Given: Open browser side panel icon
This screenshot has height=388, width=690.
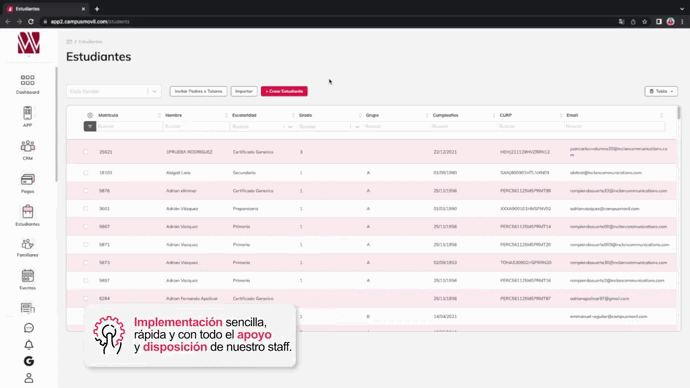Looking at the screenshot, I should point(659,22).
